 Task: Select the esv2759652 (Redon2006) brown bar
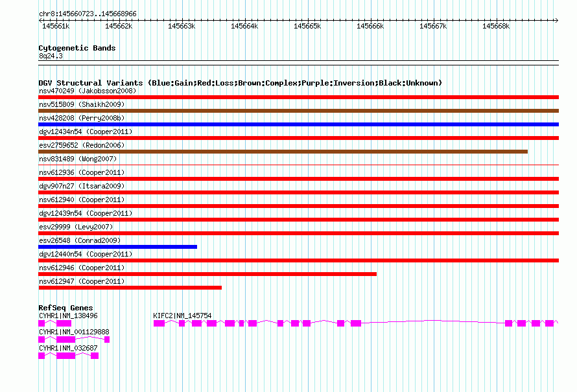283,152
